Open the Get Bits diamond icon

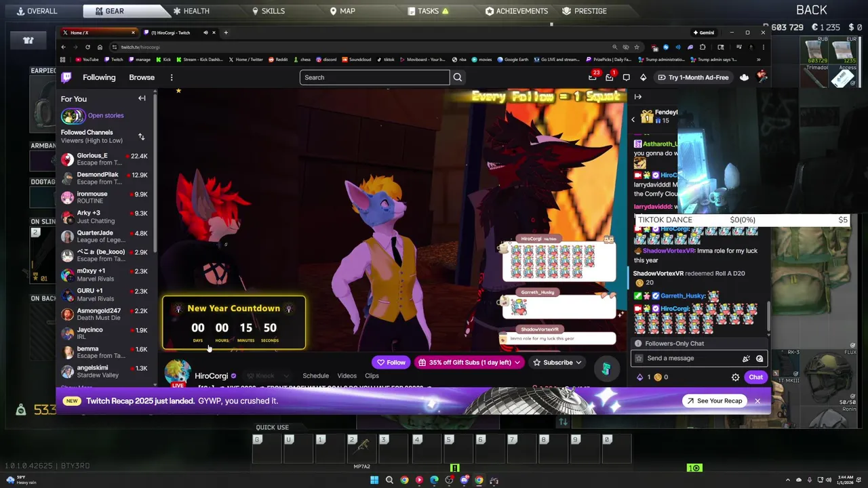click(643, 77)
